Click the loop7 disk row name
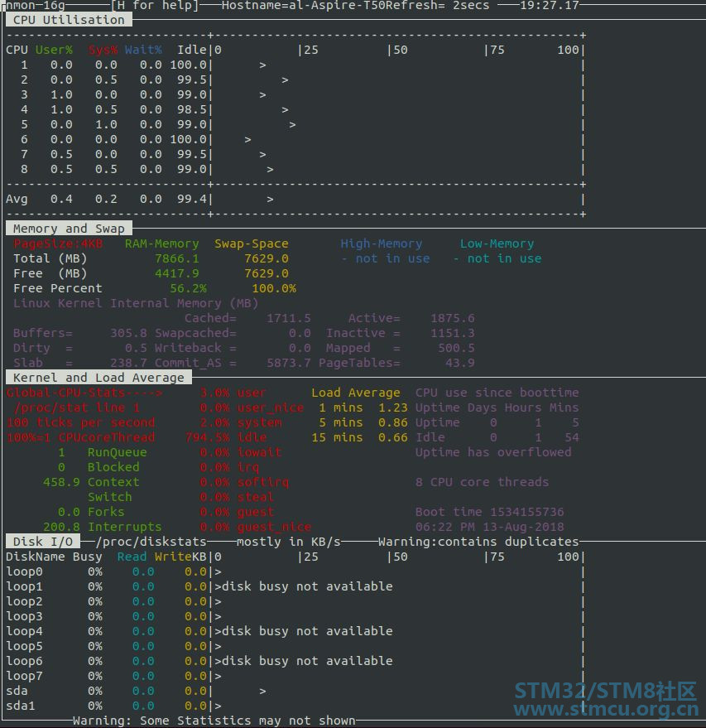Viewport: 706px width, 728px height. pyautogui.click(x=24, y=676)
